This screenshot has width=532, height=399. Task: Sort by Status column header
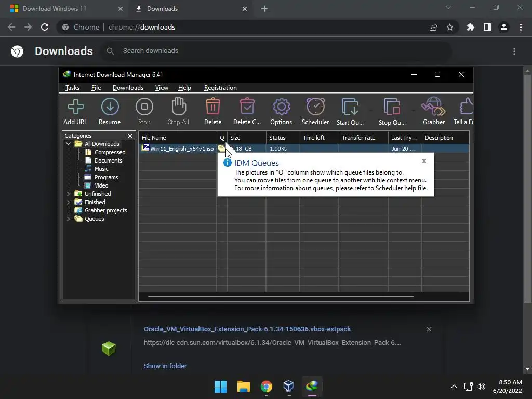(283, 138)
